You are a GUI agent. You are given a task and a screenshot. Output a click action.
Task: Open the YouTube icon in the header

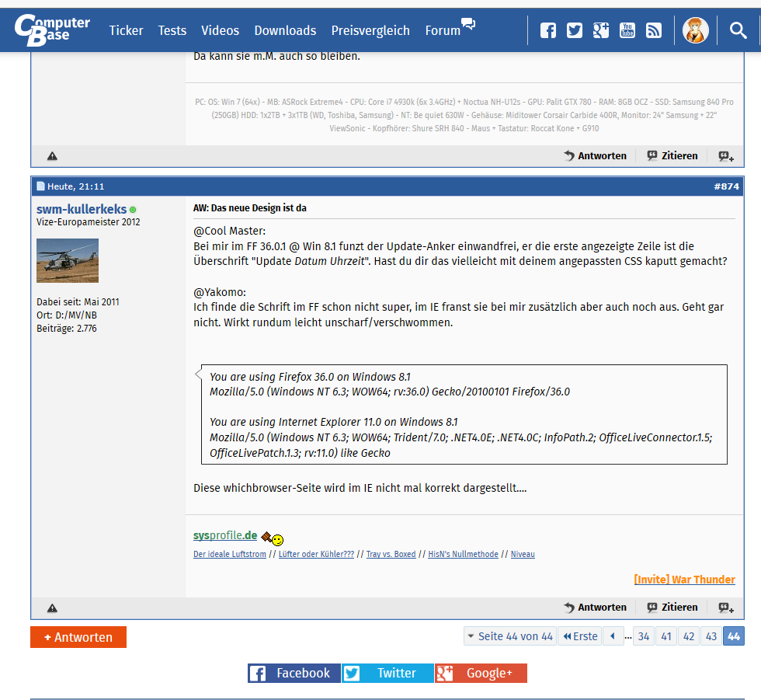(x=627, y=30)
